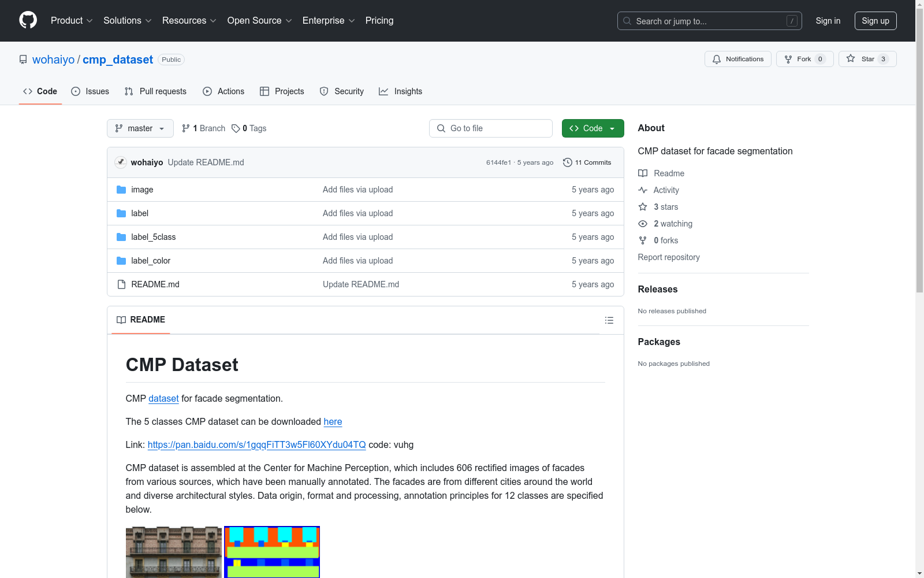Click label row's 5 years ago timestamp
Screen dimensions: 924x578
593,213
